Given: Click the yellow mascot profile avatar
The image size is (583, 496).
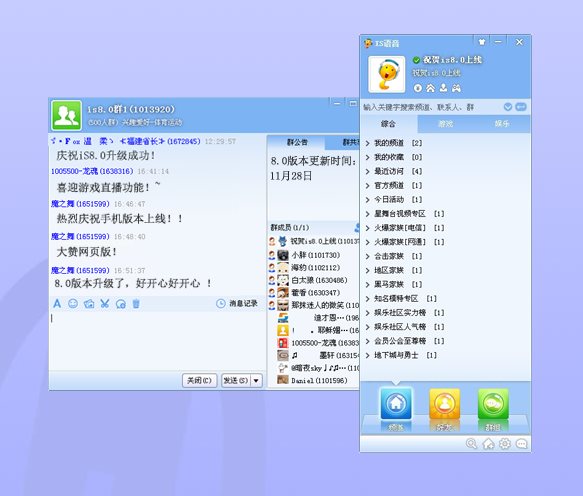Looking at the screenshot, I should (x=387, y=74).
